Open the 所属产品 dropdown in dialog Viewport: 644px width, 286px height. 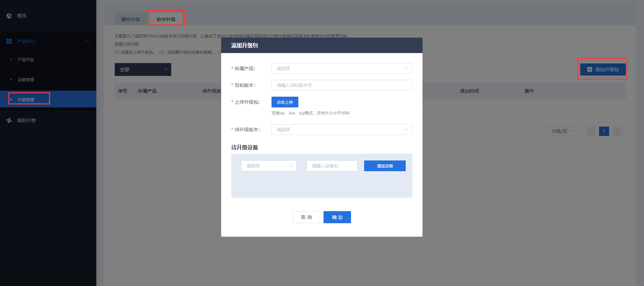point(342,68)
